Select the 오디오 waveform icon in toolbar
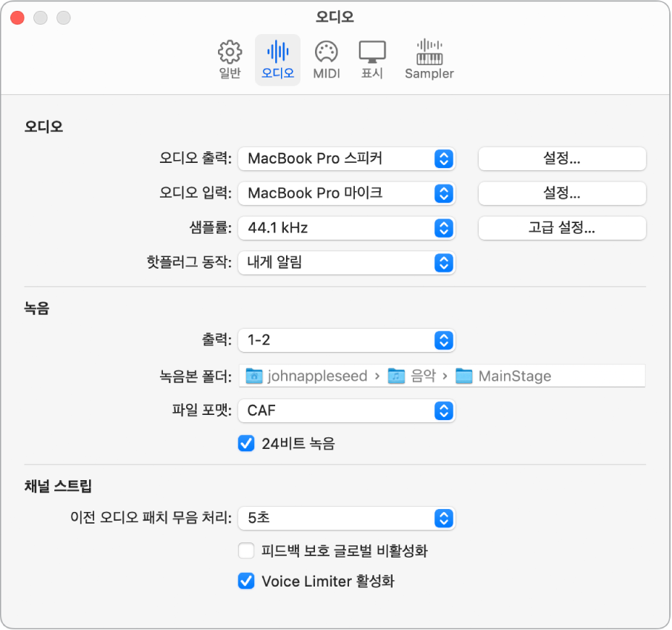Screen dimensions: 672x630 278,52
